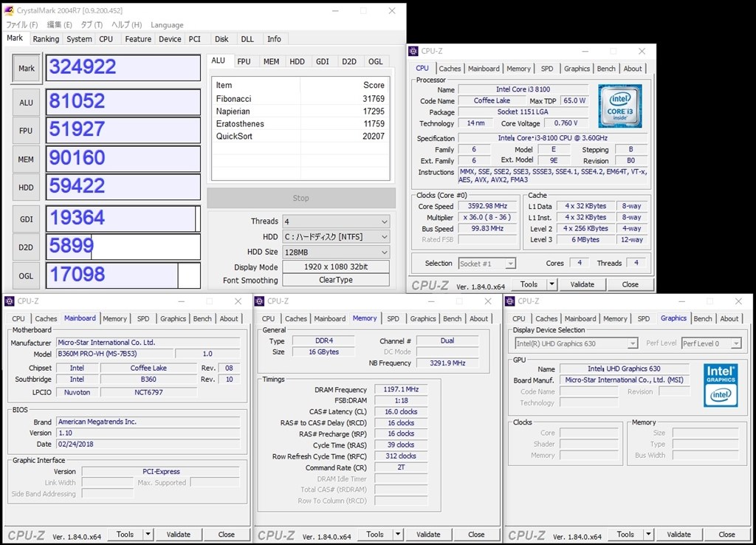This screenshot has width=756, height=545.
Task: Switch to the Disk tab in CrystalMark
Action: tap(221, 39)
